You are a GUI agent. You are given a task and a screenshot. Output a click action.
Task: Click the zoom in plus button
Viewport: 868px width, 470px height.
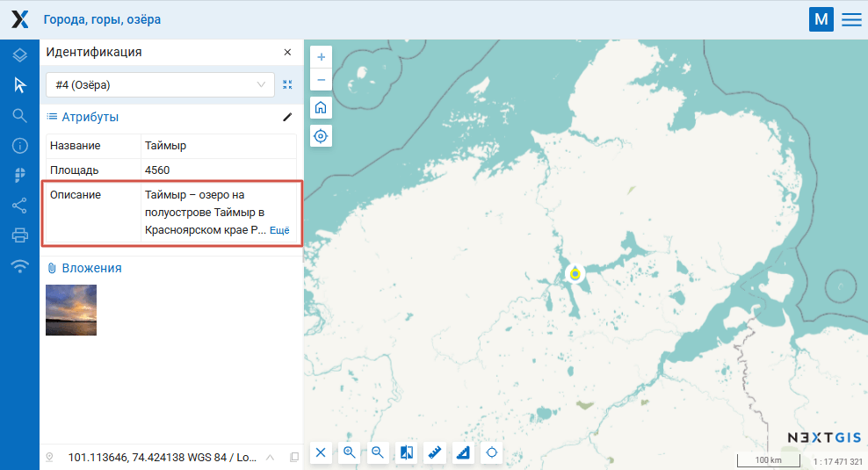(322, 57)
